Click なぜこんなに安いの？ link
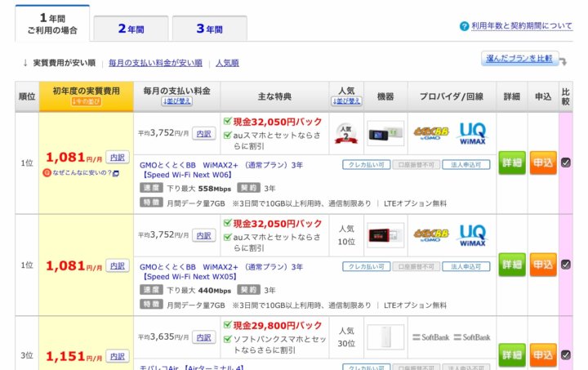This screenshot has width=588, height=370. [82, 173]
